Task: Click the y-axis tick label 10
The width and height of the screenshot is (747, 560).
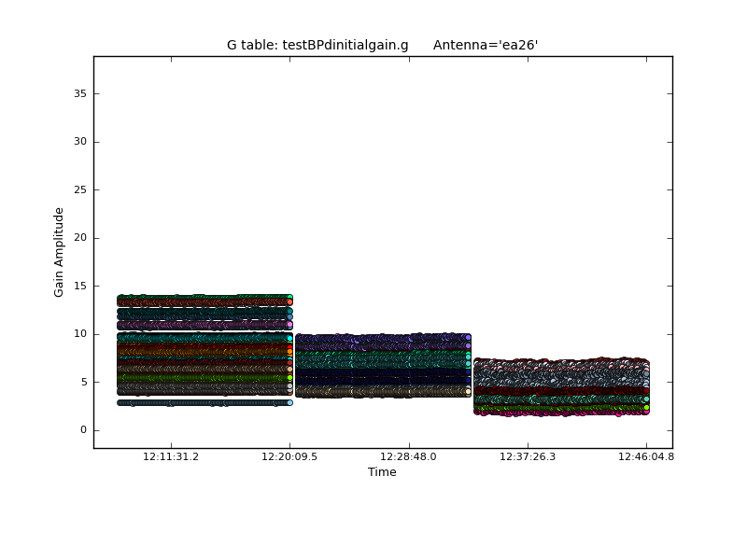Action: [79, 334]
